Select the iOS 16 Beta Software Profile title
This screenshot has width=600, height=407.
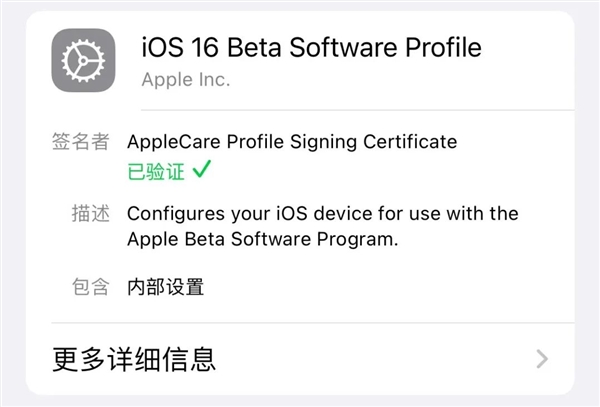point(311,47)
